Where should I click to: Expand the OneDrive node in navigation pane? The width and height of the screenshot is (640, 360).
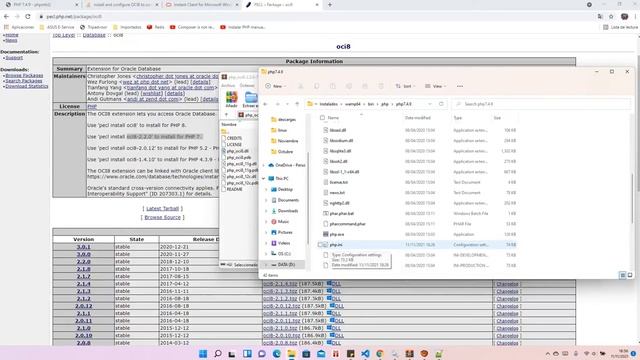coord(263,165)
